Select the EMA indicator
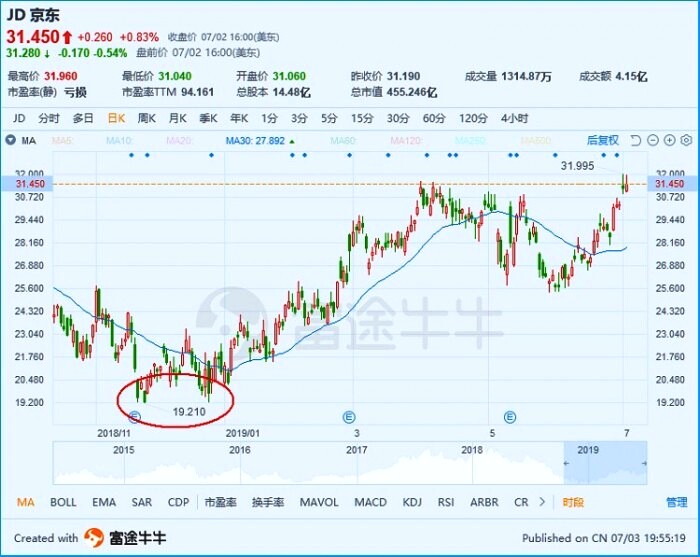The width and height of the screenshot is (700, 557). tap(104, 502)
